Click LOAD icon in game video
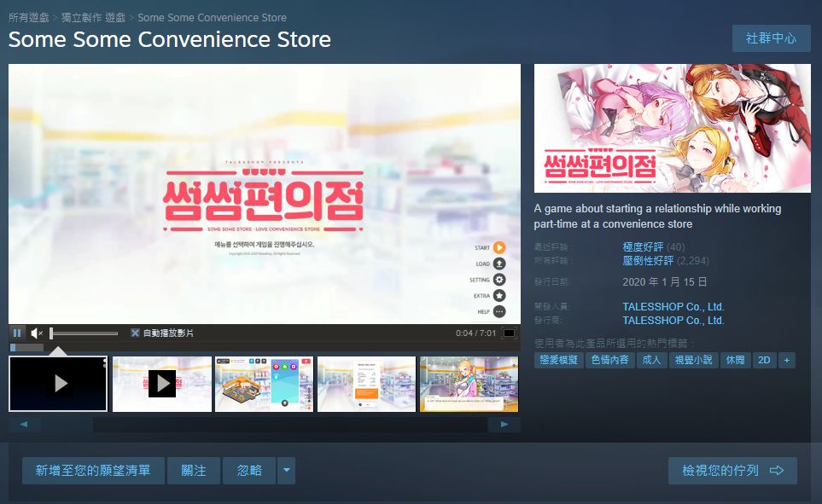The width and height of the screenshot is (822, 504). click(x=499, y=264)
